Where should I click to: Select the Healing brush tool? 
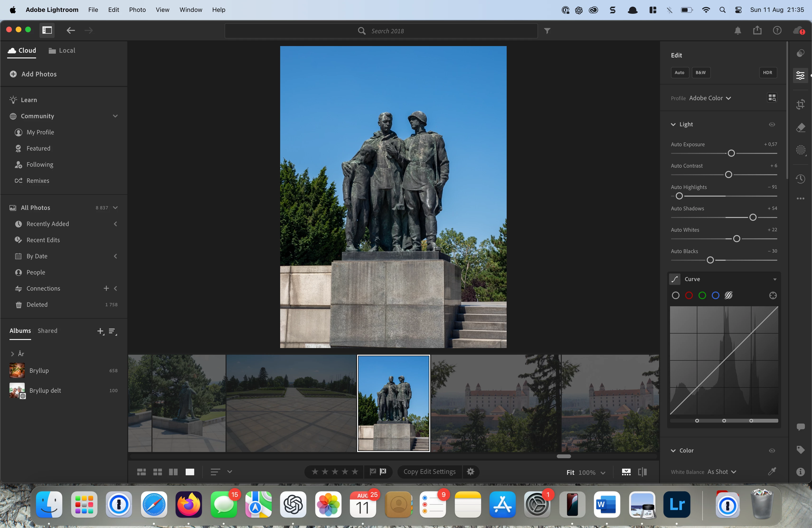[800, 128]
